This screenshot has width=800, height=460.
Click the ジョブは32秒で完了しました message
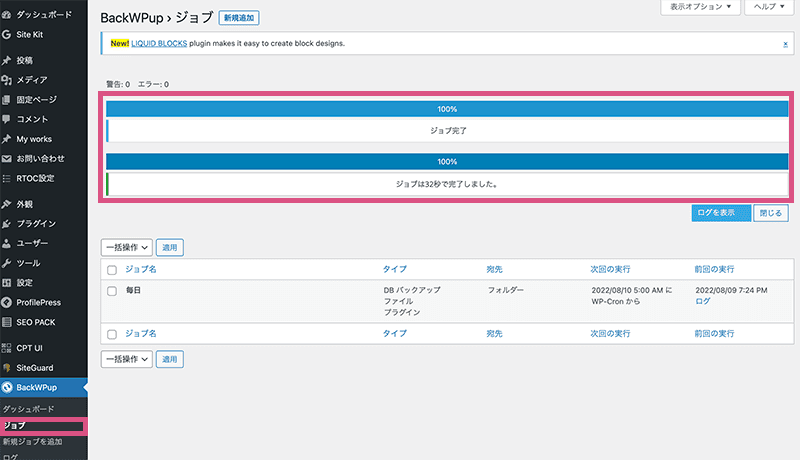447,184
